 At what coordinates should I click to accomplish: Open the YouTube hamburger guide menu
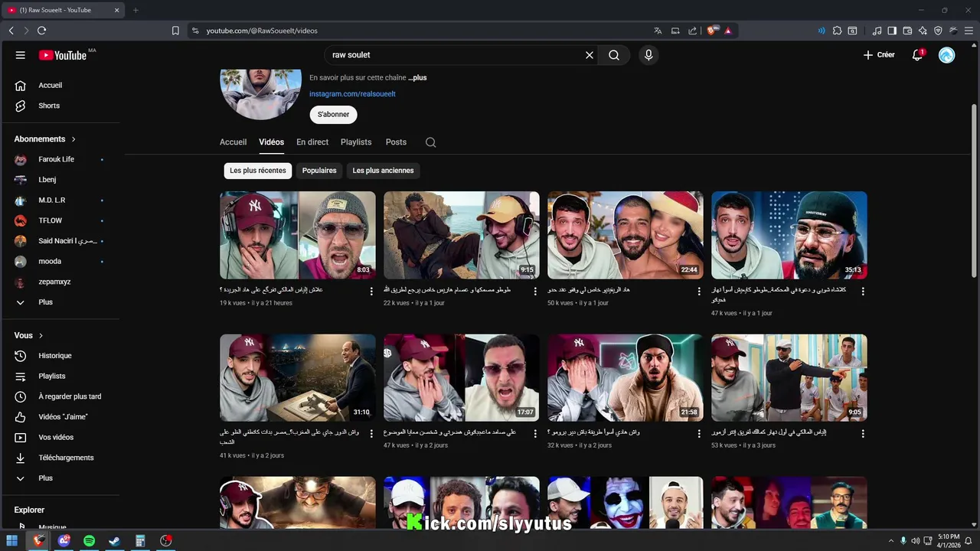[x=21, y=55]
